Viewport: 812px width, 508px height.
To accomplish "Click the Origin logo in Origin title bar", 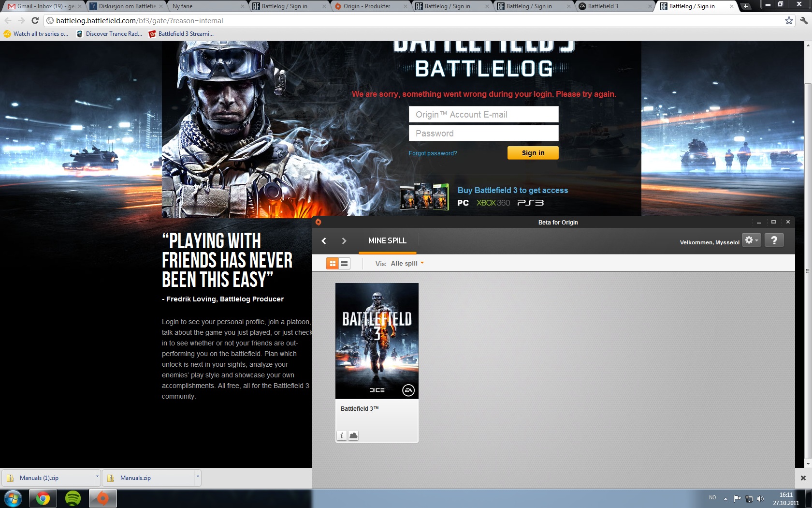I will point(318,222).
